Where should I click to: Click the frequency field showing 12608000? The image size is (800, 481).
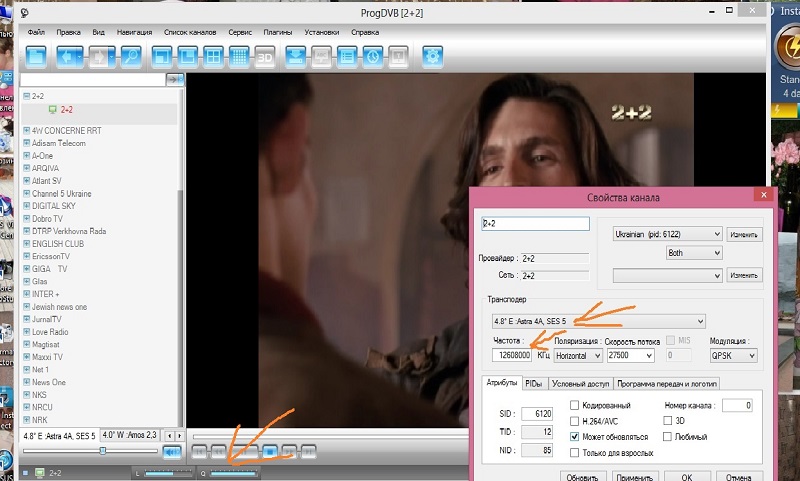(x=512, y=355)
